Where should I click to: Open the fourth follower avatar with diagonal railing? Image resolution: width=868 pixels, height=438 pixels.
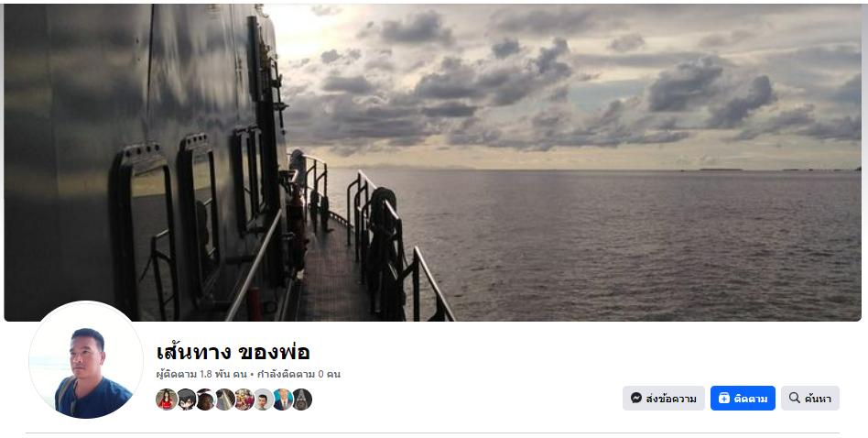(224, 400)
